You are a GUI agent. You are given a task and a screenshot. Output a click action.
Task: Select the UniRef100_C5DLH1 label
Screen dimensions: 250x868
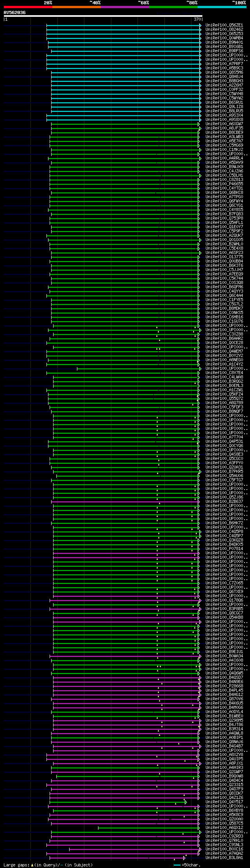pos(224,176)
